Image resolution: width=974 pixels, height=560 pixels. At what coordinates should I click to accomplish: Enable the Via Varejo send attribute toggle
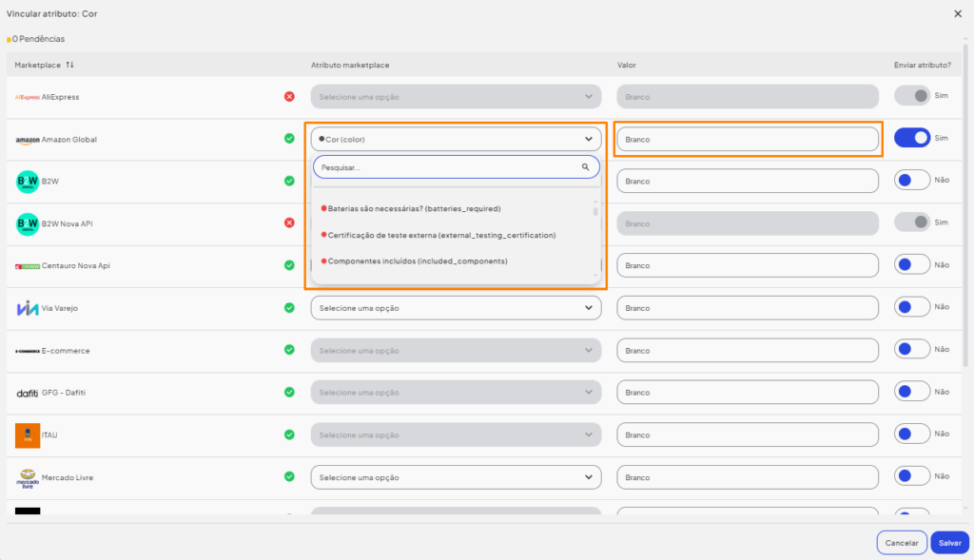point(911,307)
